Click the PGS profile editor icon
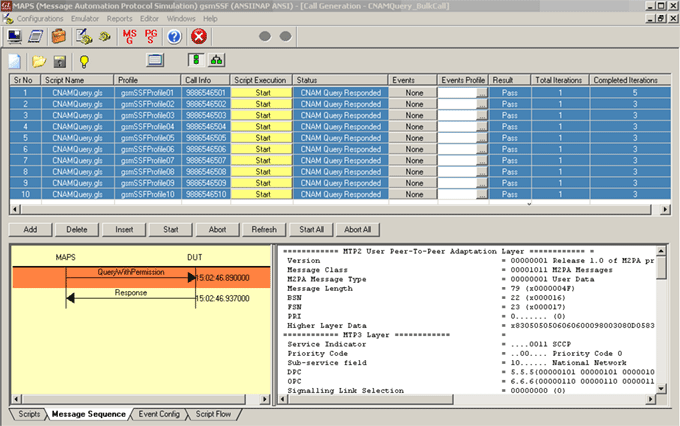Screen dimensions: 680x426 pyautogui.click(x=151, y=37)
